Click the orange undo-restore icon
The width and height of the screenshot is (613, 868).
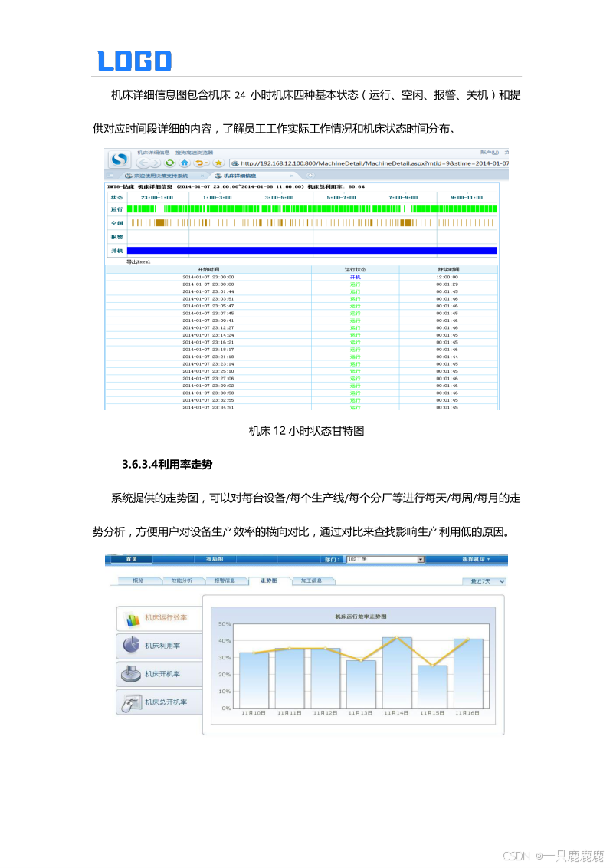(x=200, y=163)
